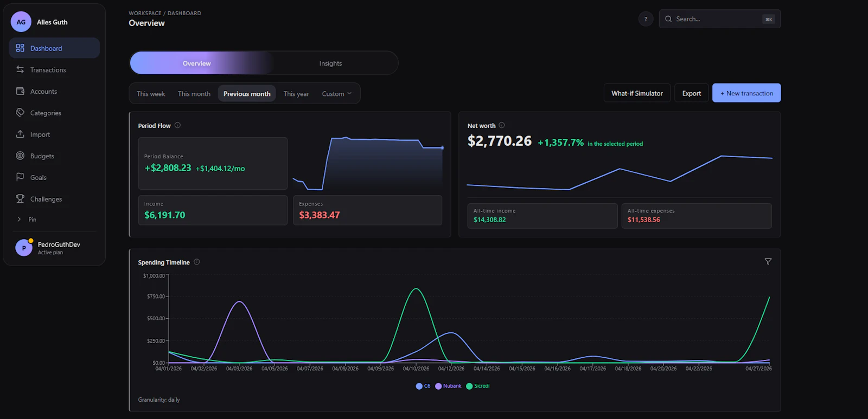Toggle the Nubank series in chart legend
Screen dimensions: 868x419
click(448, 386)
